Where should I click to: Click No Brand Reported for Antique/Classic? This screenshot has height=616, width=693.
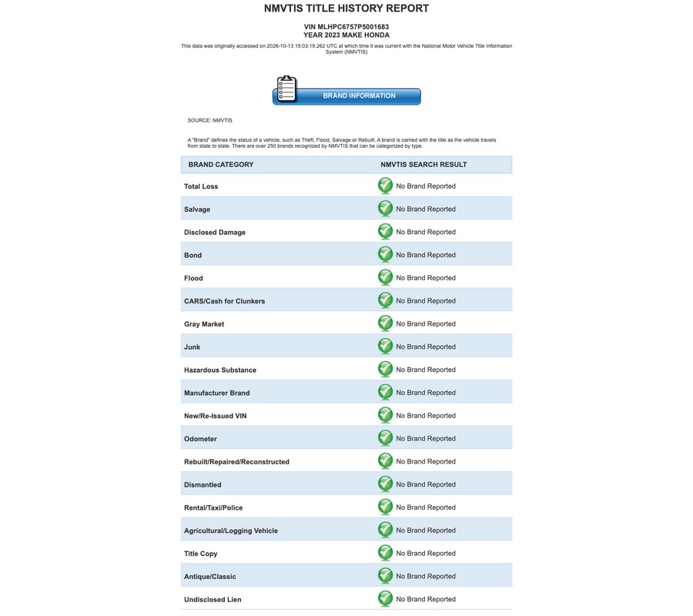click(426, 576)
